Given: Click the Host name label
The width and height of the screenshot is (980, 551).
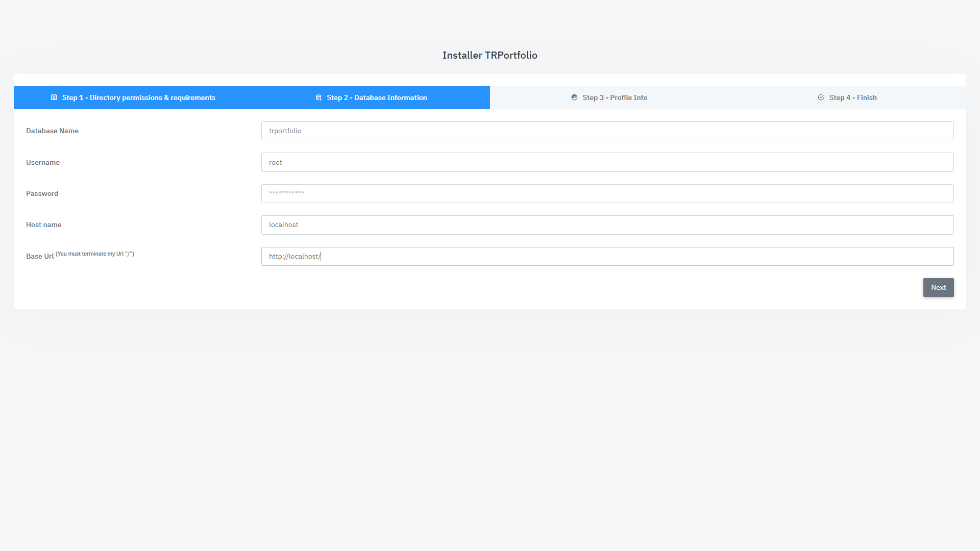Looking at the screenshot, I should point(43,224).
